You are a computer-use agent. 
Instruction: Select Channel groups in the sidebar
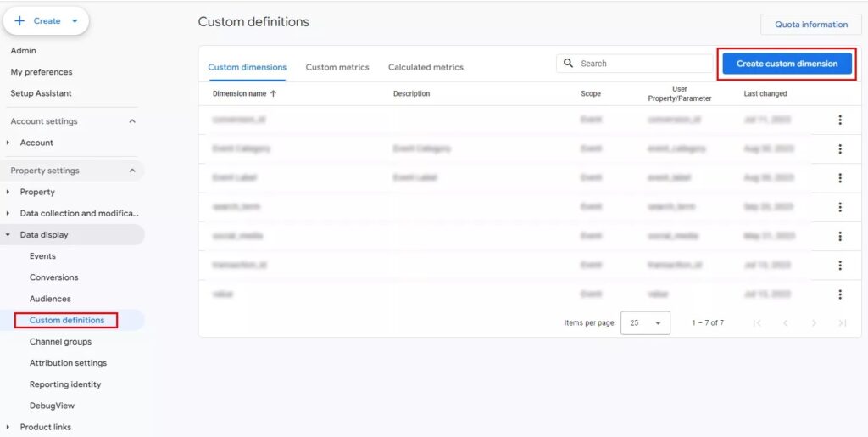tap(60, 341)
